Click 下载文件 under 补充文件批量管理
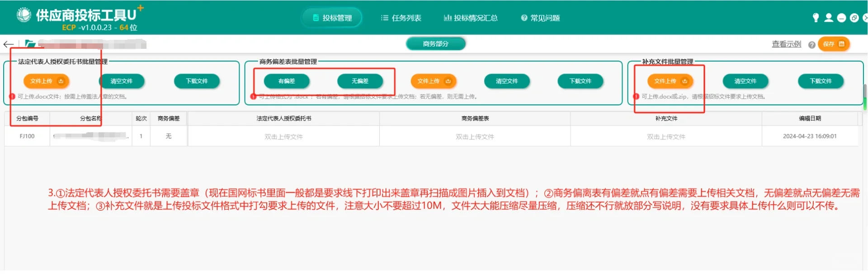Viewport: 868px width, 274px height. click(821, 81)
